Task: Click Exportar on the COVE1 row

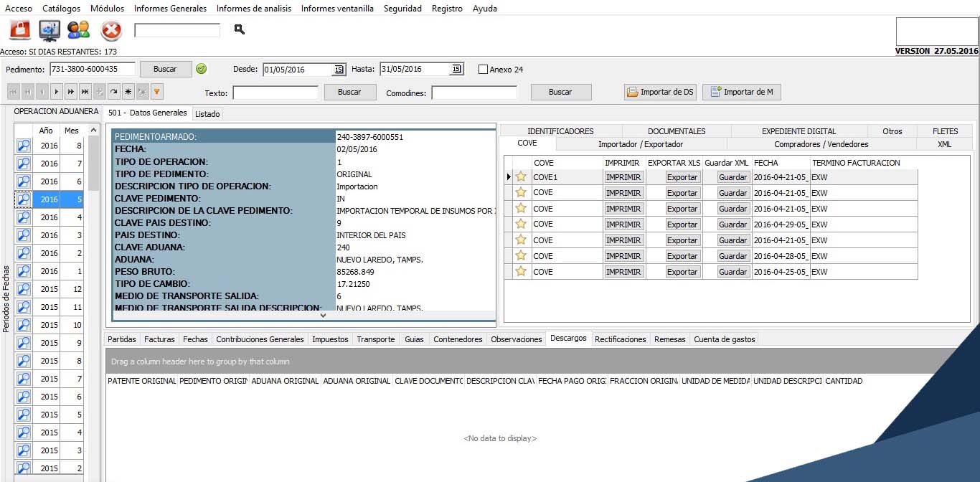Action: 682,177
